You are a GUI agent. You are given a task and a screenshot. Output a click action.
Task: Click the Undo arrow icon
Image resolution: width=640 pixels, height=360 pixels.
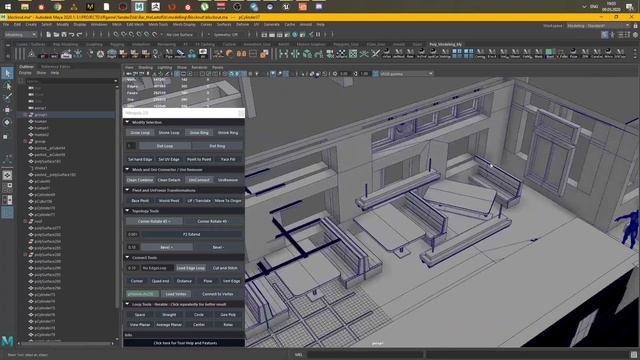click(72, 35)
